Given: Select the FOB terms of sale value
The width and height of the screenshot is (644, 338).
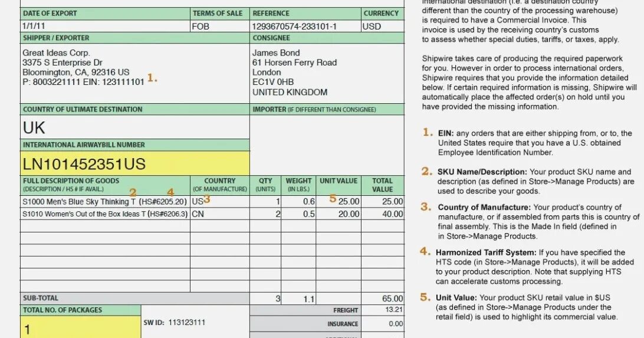Looking at the screenshot, I should coord(201,27).
